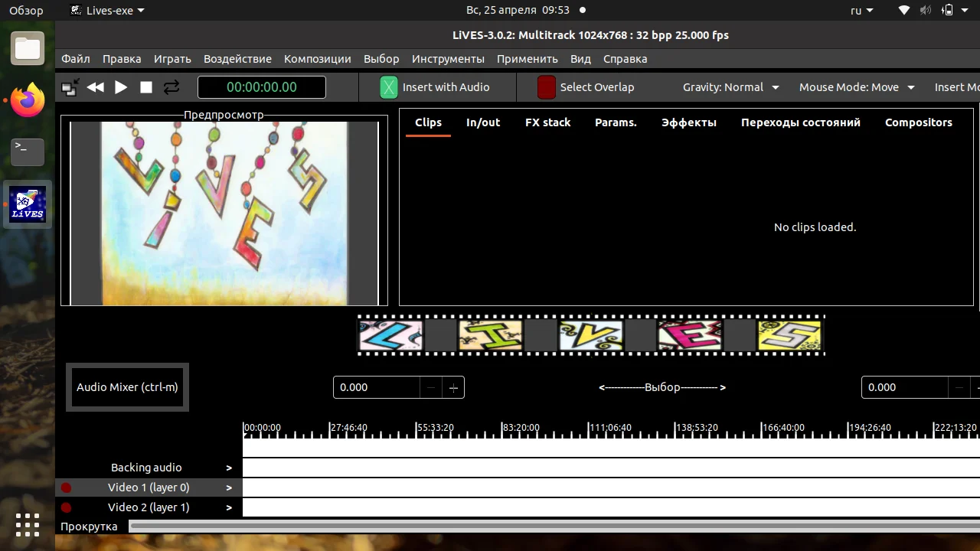Show applications grid in the dock
Screen dimensions: 980x551
pyautogui.click(x=28, y=524)
